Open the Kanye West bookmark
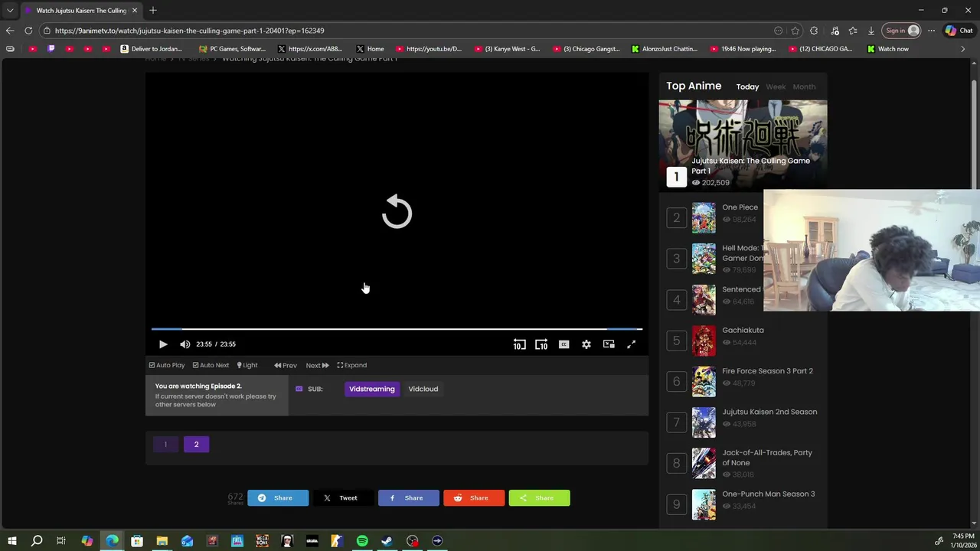 [507, 49]
